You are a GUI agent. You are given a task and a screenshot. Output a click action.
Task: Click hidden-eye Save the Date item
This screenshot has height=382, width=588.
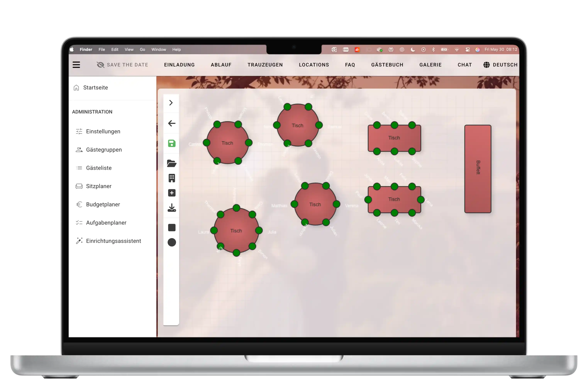[x=123, y=65]
